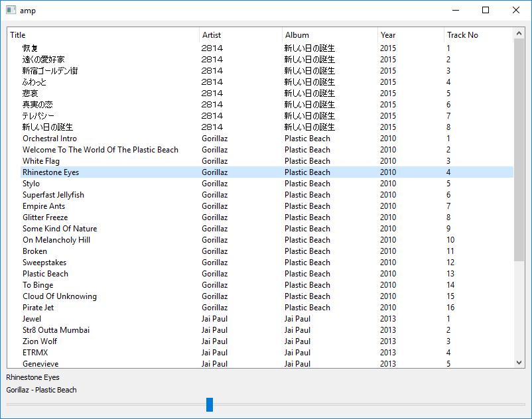
Task: Click the 'Gorillaz - Plastic Beach' now-playing label
Action: (41, 390)
